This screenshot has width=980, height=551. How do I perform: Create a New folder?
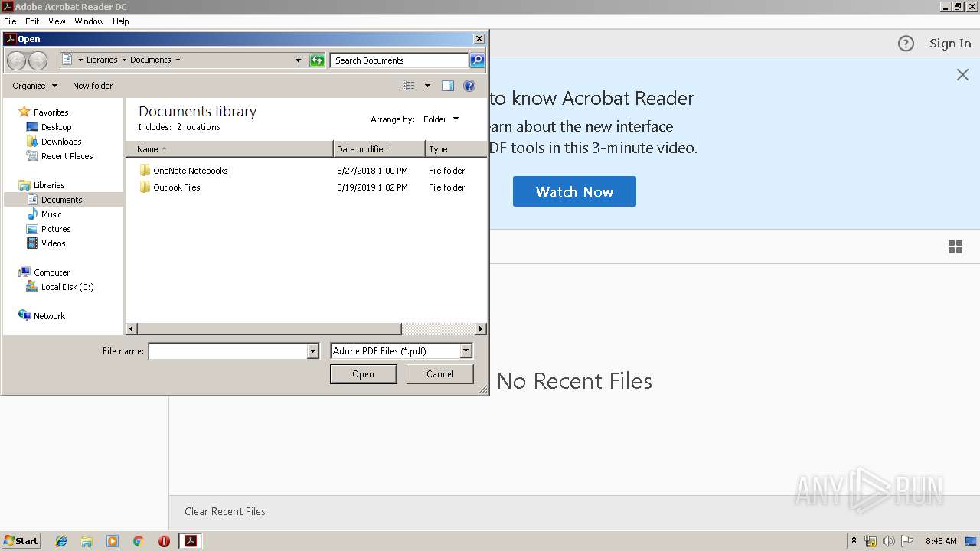point(93,86)
